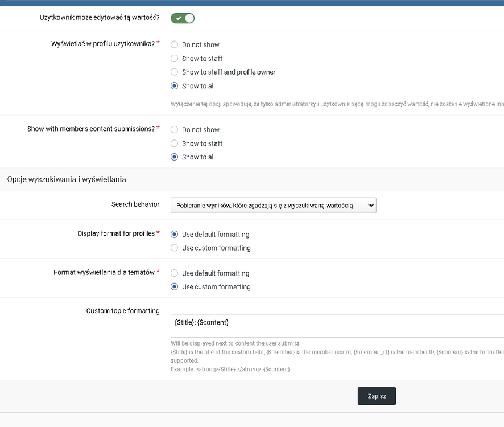
Task: Click inside the Custom topic formatting field
Action: point(337,326)
